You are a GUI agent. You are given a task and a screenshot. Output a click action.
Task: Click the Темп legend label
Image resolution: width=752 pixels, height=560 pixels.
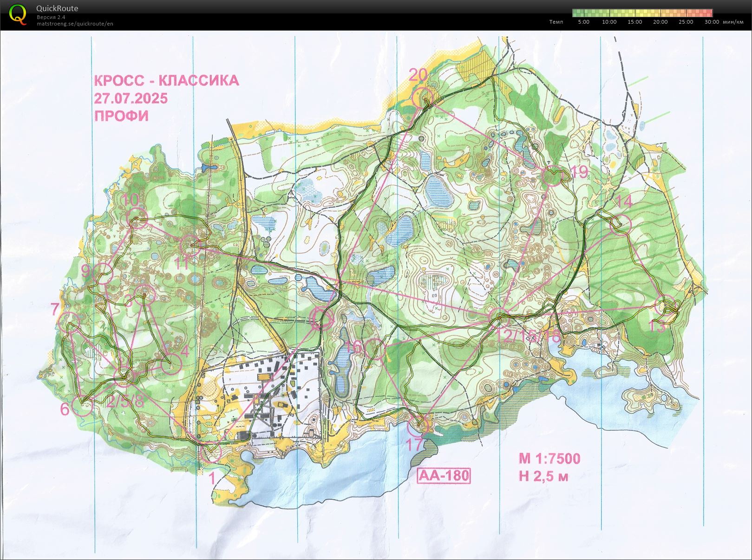click(556, 22)
